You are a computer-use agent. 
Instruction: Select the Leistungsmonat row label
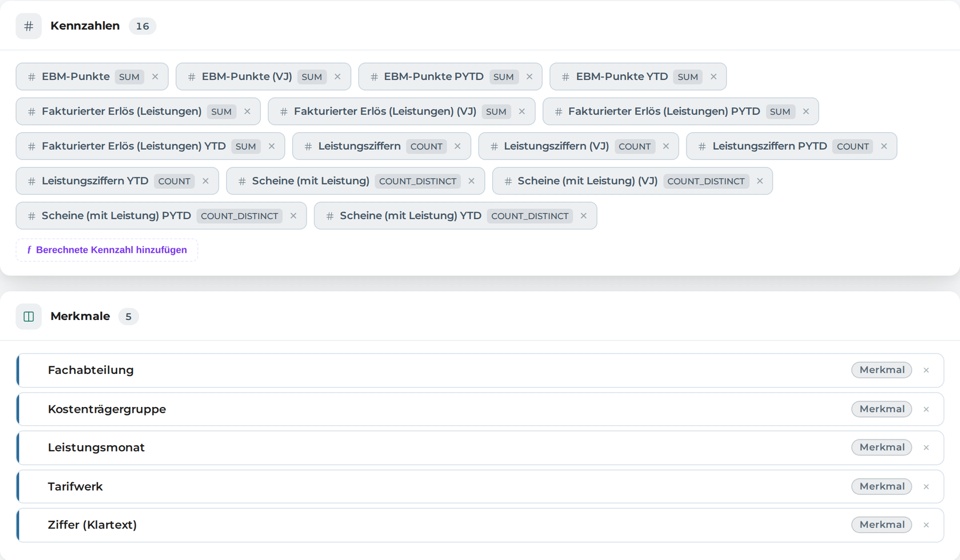[x=97, y=447]
